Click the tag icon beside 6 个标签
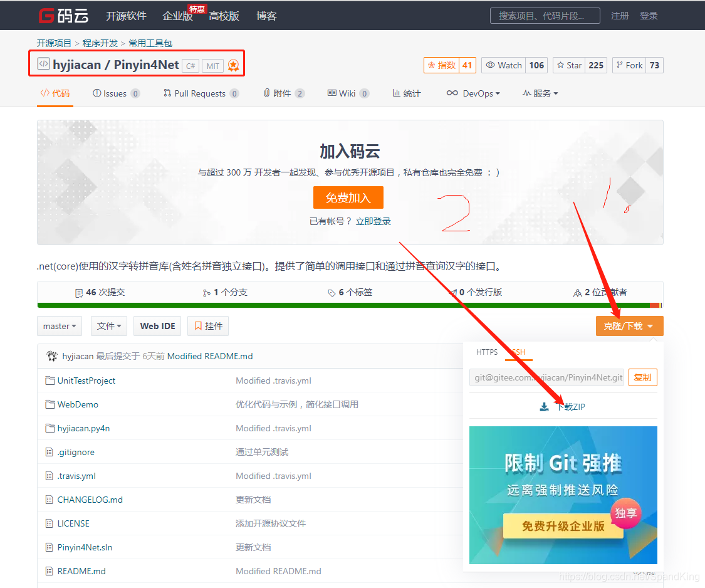Screen dimensions: 705x588 point(332,293)
